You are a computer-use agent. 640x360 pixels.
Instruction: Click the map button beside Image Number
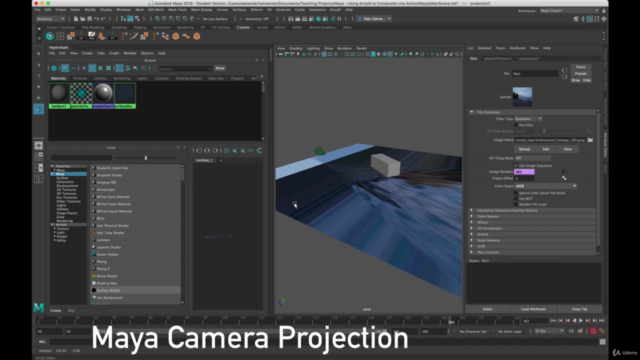(x=564, y=172)
